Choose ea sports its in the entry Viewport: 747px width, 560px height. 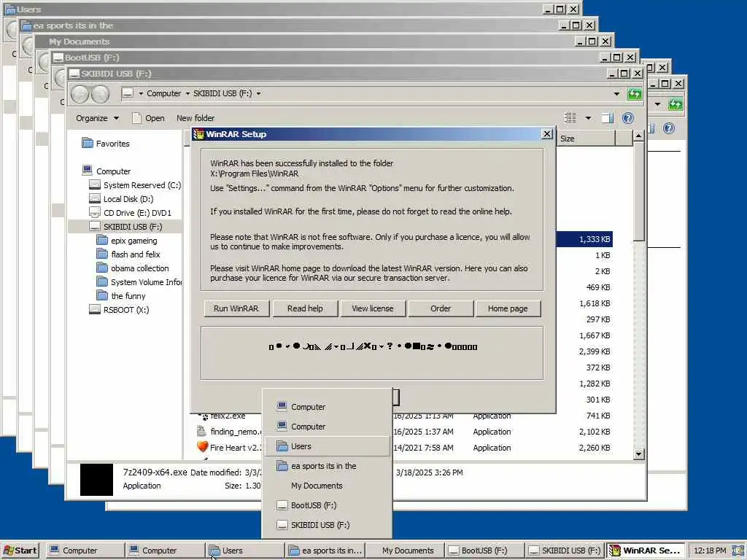[328, 466]
